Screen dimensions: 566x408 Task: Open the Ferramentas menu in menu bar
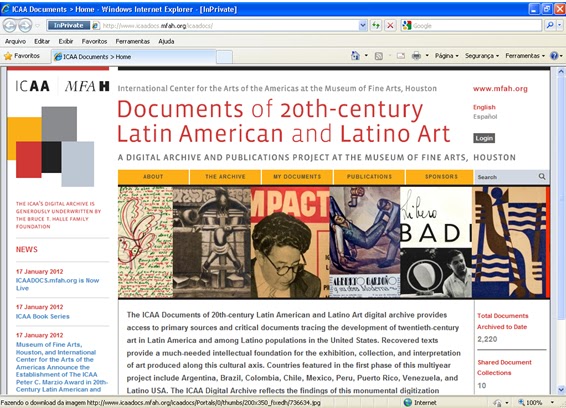(x=132, y=41)
